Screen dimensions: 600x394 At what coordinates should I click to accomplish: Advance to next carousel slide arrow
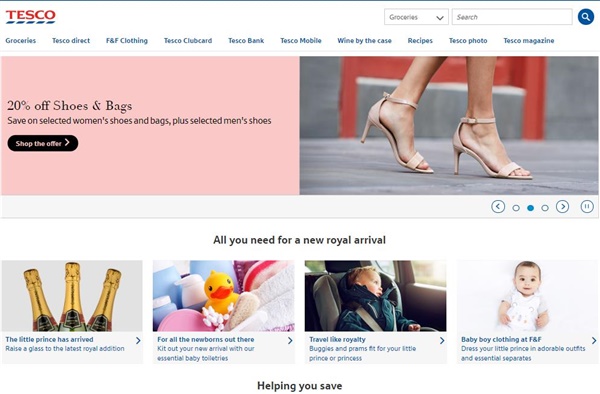click(562, 207)
